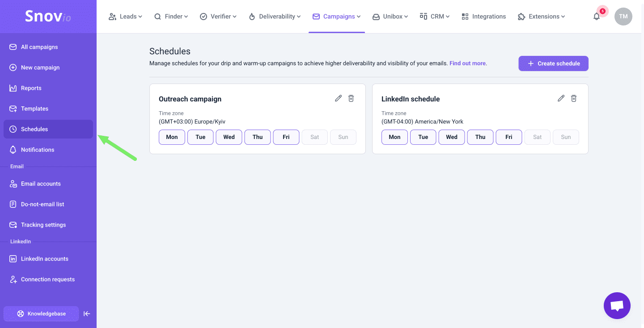Click the Snov.io logo
The image size is (644, 328).
(48, 17)
